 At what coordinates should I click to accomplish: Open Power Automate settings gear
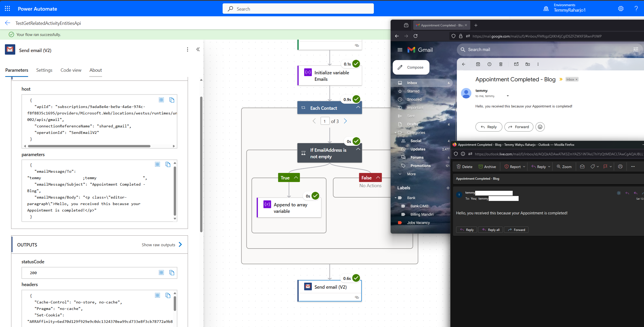coord(621,9)
